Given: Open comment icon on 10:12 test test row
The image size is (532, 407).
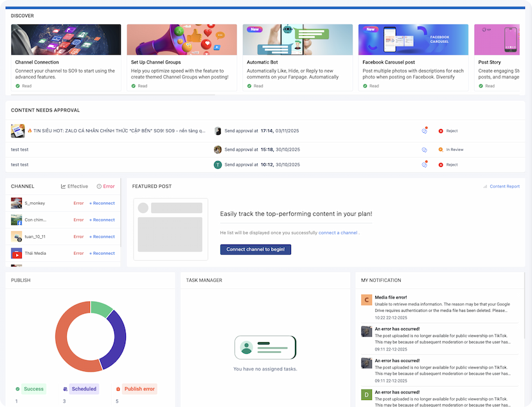Looking at the screenshot, I should click(425, 165).
